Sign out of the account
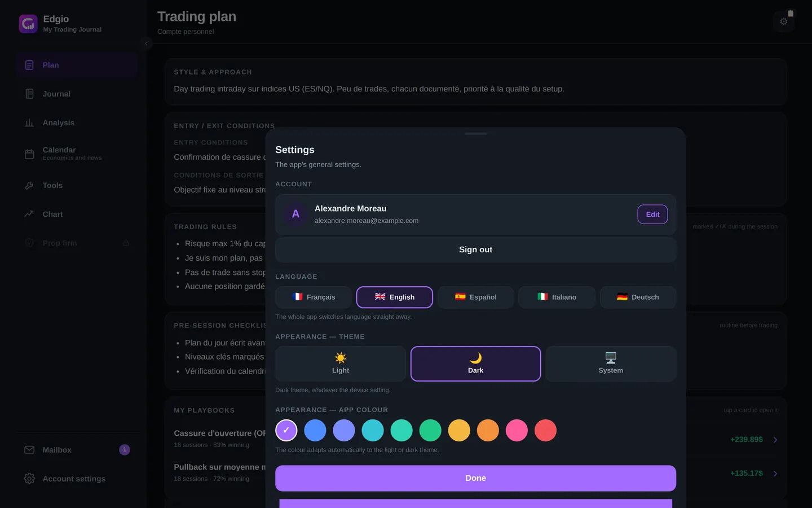Screen dimensions: 812x508 tap(475, 249)
